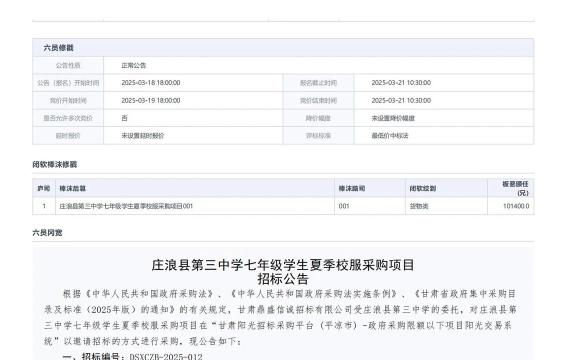566x360 pixels.
Task: Select the date 2025-03-18 18:00:00
Action: coord(151,83)
